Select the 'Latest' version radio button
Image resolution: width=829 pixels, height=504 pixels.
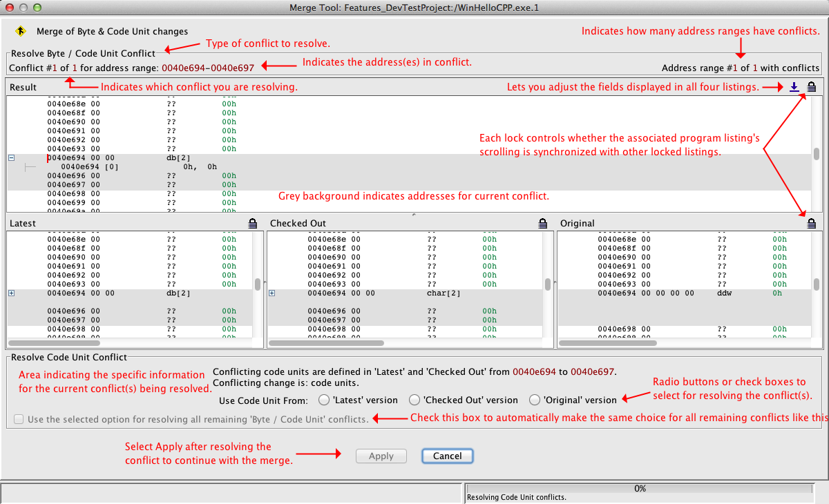324,400
